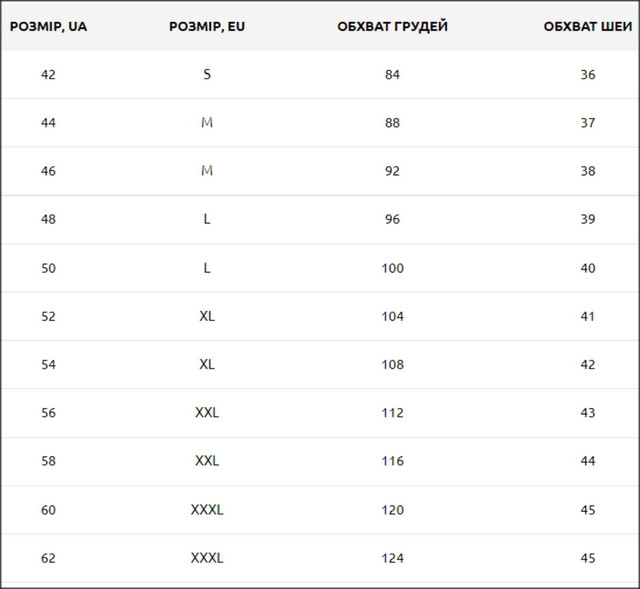Click chest girth value 120

click(392, 510)
